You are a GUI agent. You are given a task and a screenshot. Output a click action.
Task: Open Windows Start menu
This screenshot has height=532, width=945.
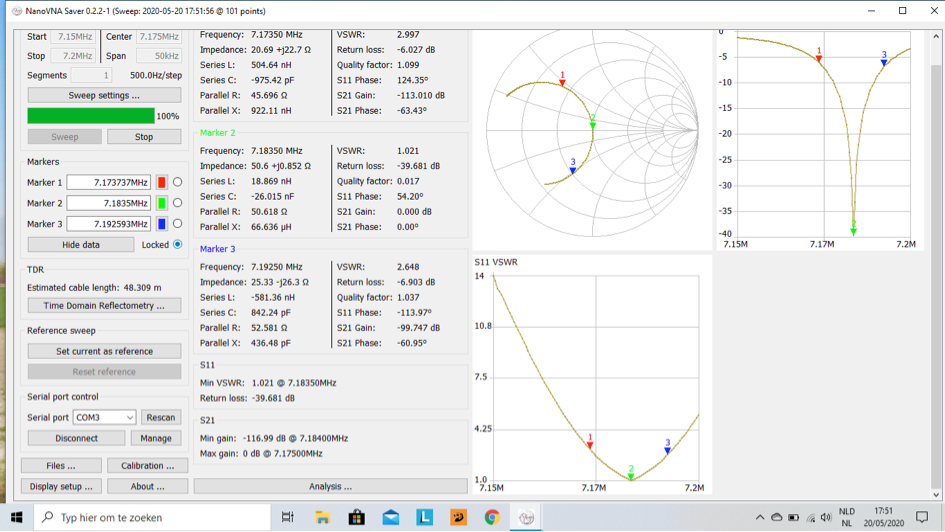pos(16,517)
